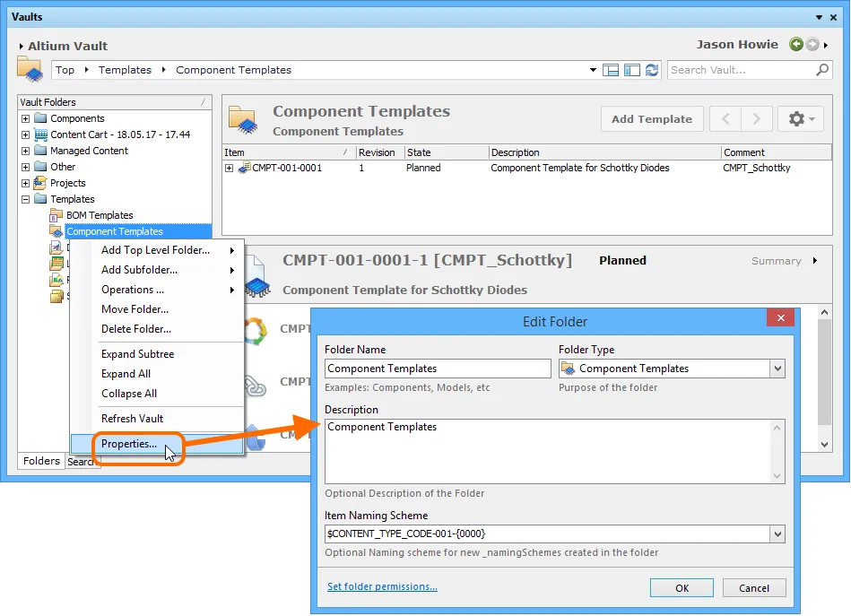Click the item details vertical scrollbar thumb
Screen dimensions: 851x616
824,372
